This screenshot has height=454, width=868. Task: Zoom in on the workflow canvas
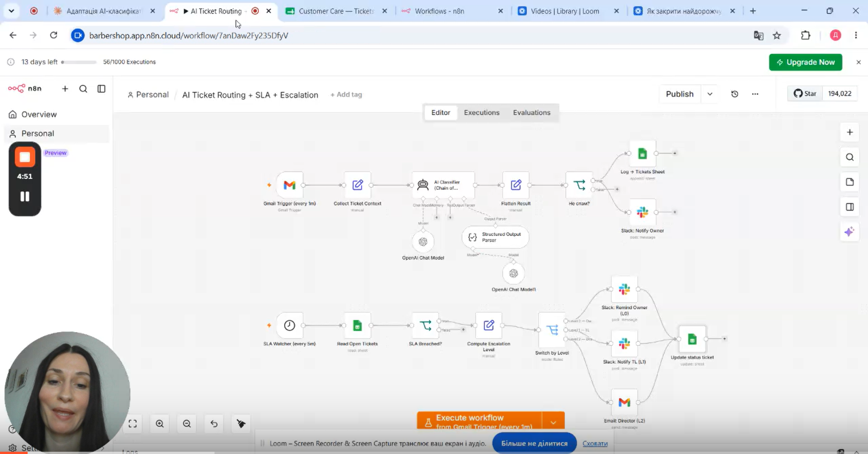point(160,424)
